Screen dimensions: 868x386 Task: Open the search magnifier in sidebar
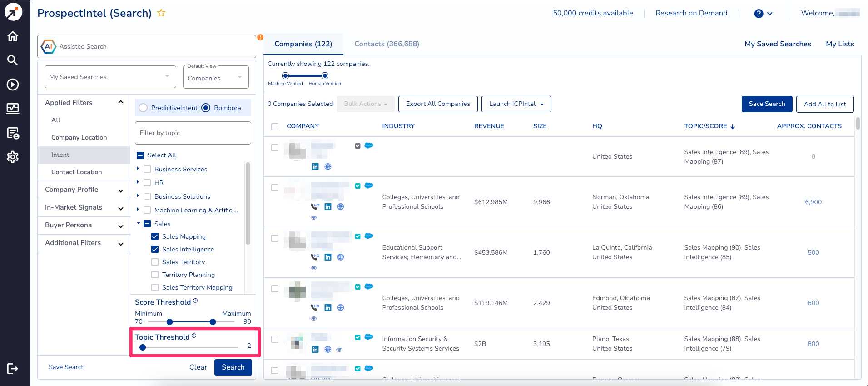pos(13,60)
